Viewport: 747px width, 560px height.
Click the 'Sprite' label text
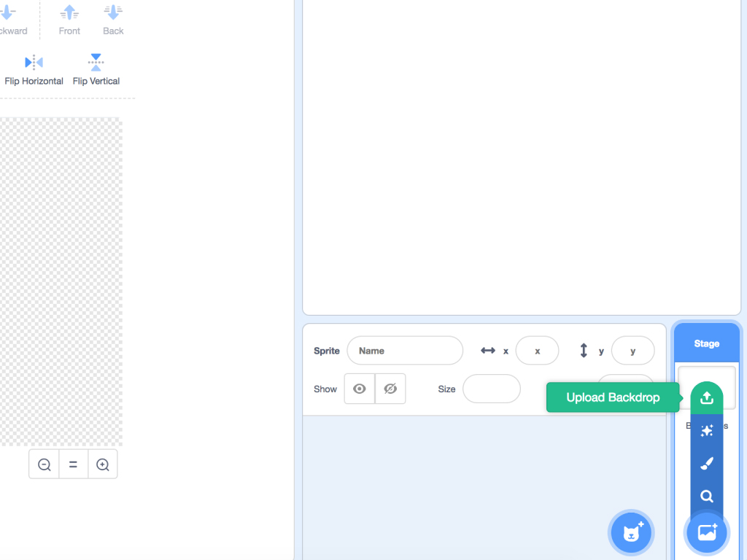click(x=327, y=351)
